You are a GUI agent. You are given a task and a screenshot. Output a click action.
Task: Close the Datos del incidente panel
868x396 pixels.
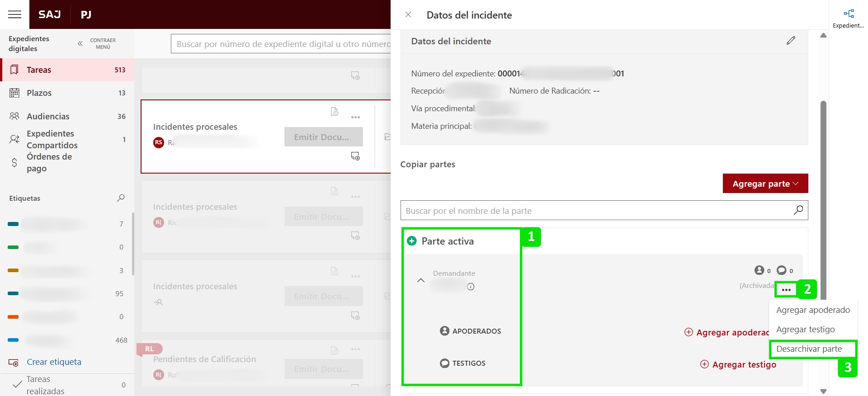pyautogui.click(x=408, y=15)
